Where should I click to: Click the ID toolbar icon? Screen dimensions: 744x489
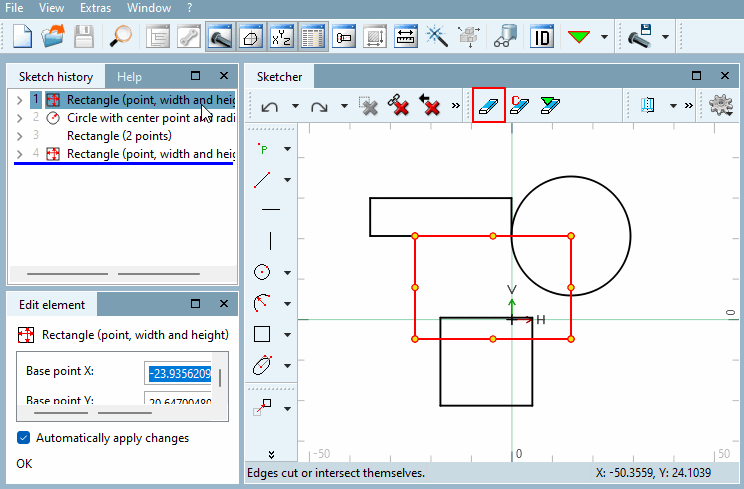(542, 37)
